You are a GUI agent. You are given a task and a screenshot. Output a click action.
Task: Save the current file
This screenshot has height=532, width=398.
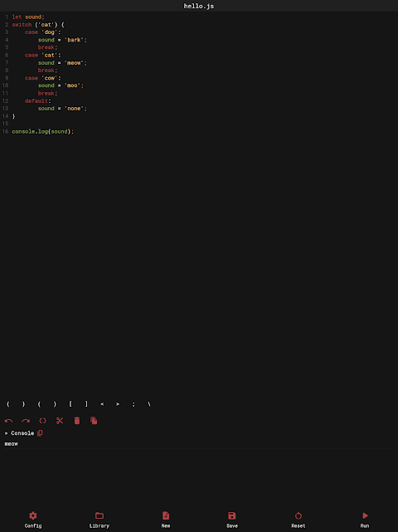point(232,520)
